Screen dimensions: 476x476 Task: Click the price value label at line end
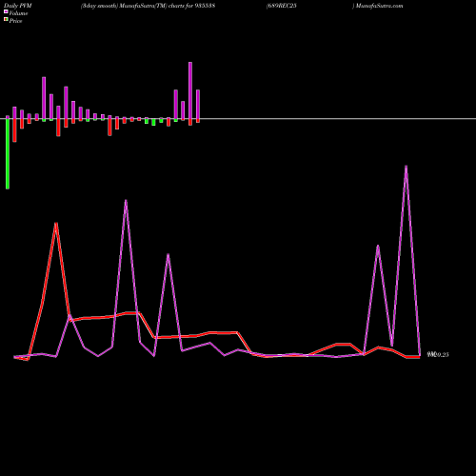(x=438, y=354)
